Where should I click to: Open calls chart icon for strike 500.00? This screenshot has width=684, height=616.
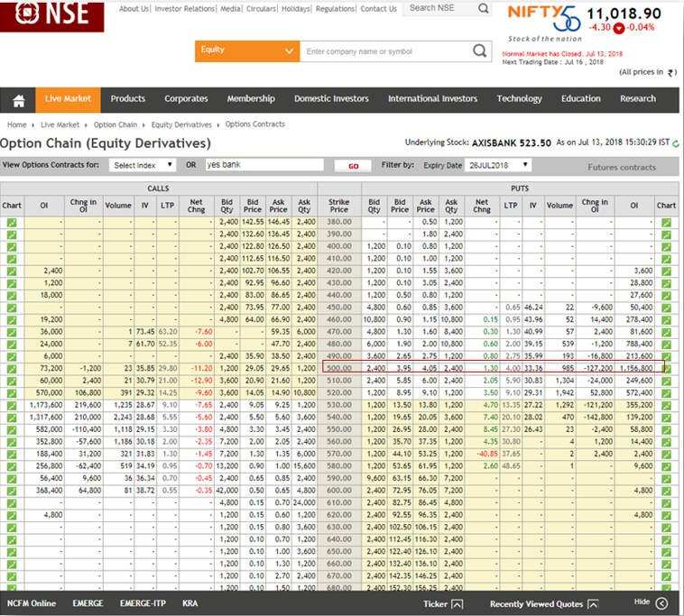12,369
